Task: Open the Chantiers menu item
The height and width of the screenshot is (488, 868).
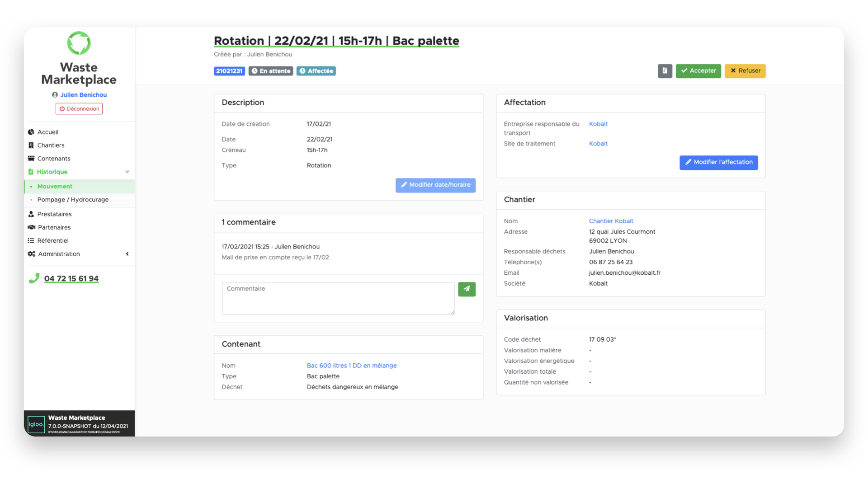Action: coord(51,145)
